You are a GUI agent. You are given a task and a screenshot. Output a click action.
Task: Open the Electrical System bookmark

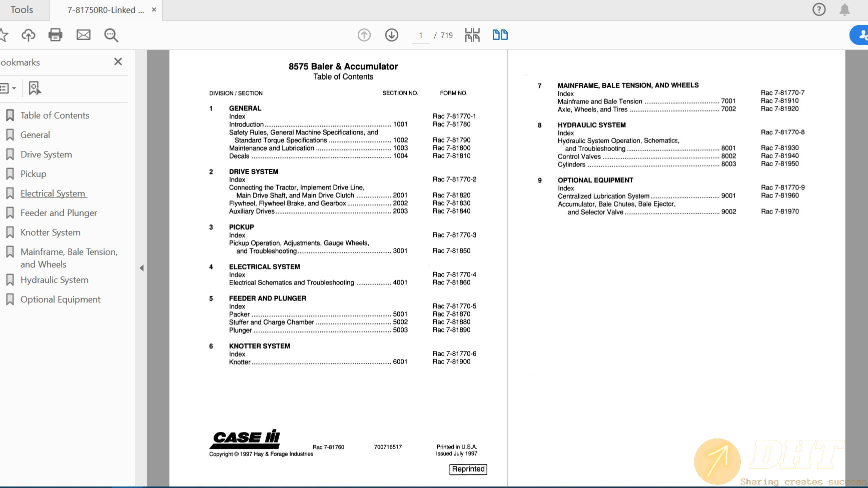[x=53, y=193]
